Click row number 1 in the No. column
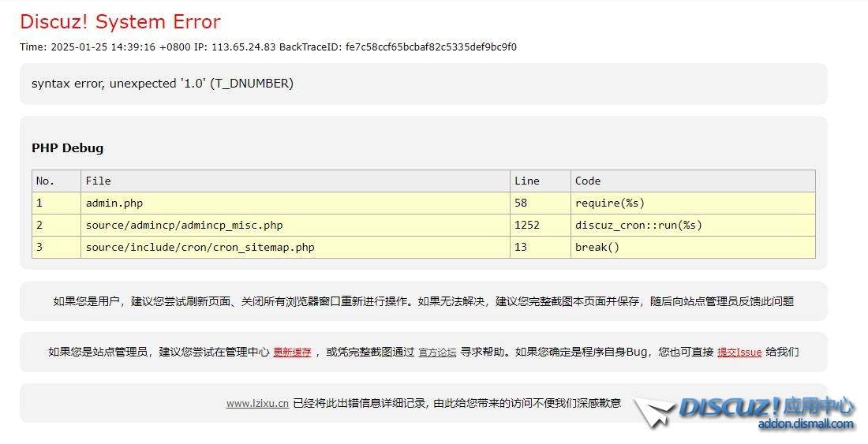Image resolution: width=868 pixels, height=444 pixels. coord(56,203)
